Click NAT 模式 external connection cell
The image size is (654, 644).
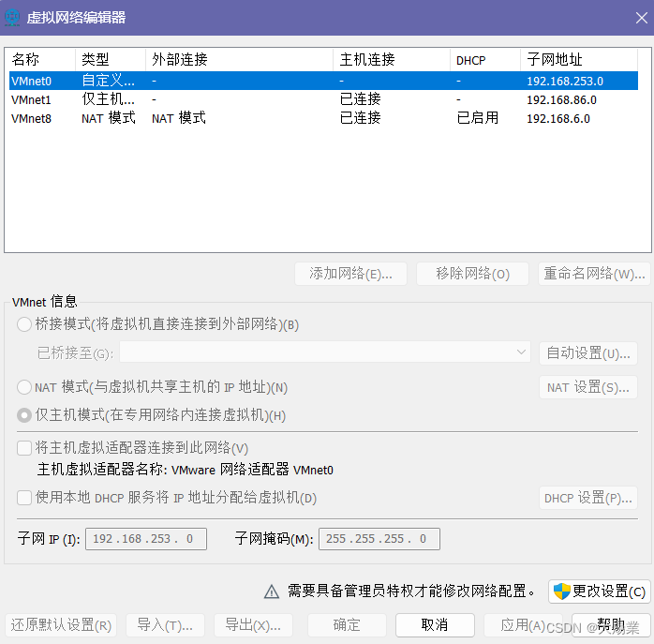(x=179, y=118)
